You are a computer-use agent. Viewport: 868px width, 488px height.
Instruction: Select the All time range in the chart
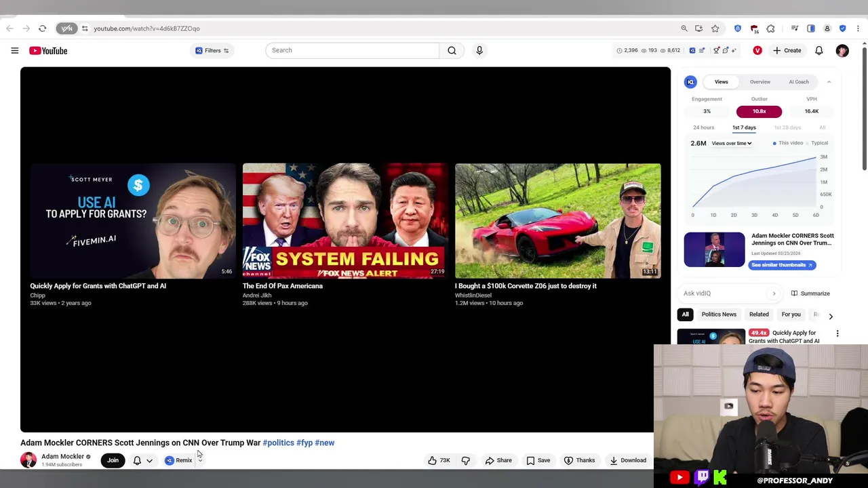[822, 127]
